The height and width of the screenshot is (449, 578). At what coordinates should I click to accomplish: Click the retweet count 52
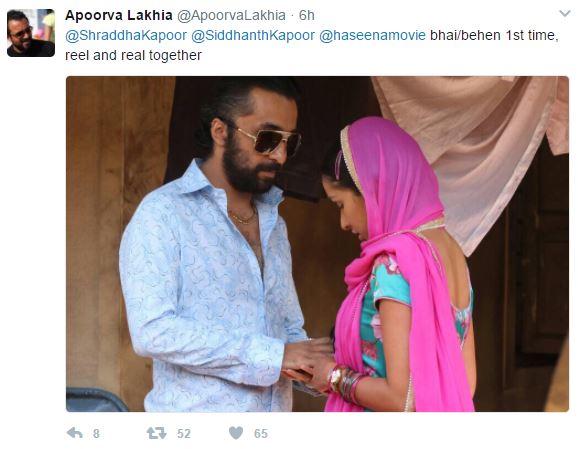pyautogui.click(x=184, y=434)
